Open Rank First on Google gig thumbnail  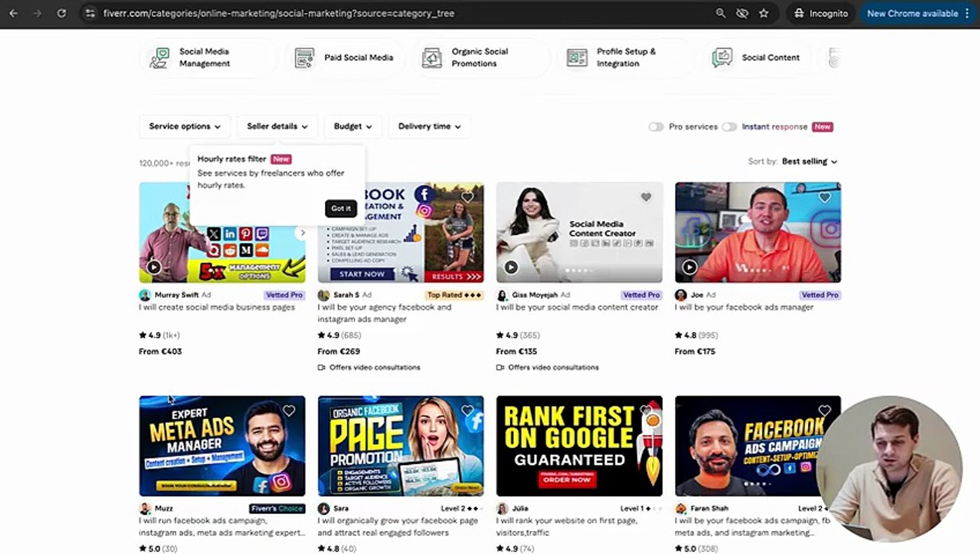(x=579, y=446)
